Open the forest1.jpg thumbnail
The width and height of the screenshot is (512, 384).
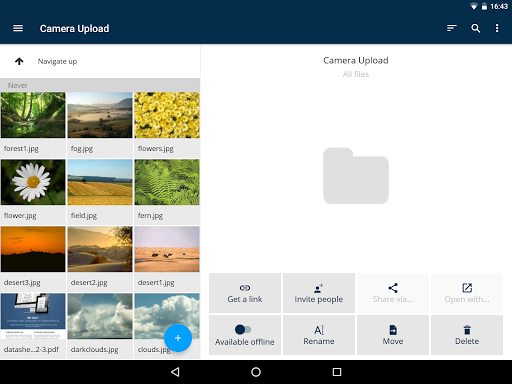pos(33,115)
